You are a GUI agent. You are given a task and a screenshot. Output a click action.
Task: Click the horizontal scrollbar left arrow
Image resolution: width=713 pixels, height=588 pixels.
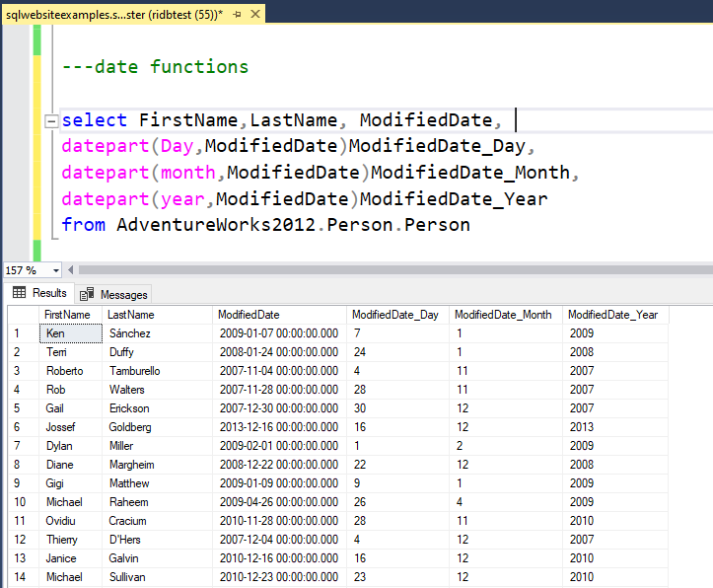(71, 270)
